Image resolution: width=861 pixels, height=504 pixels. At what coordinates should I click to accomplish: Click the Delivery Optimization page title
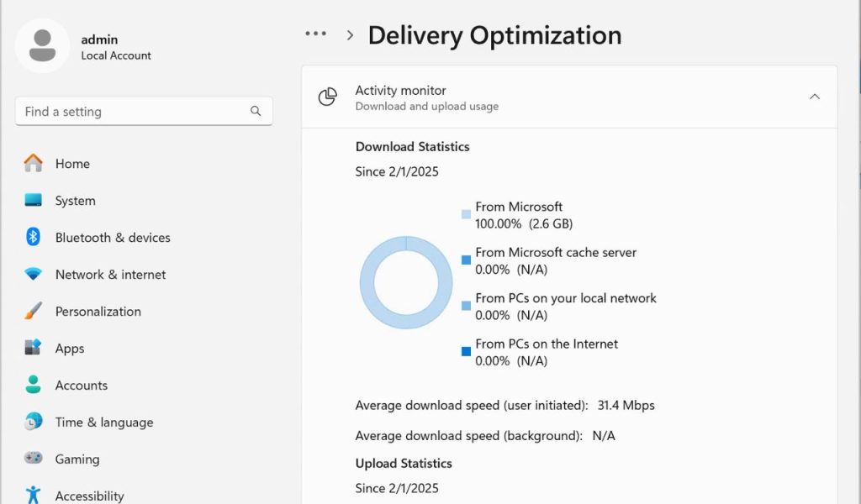click(494, 36)
